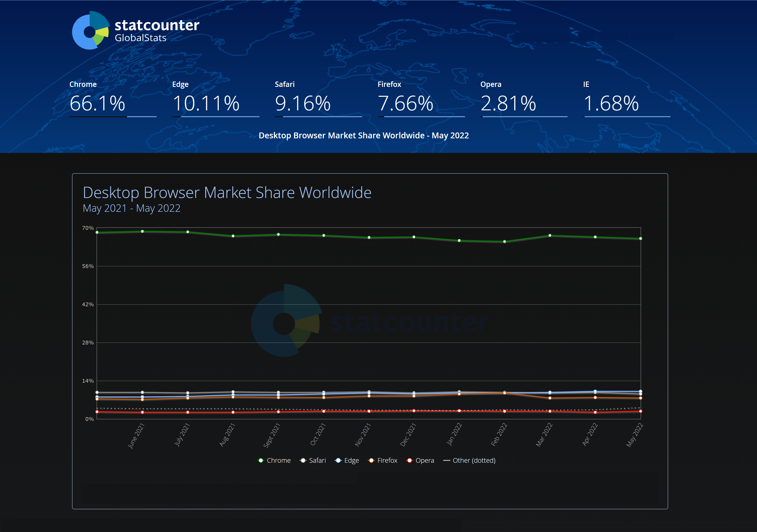Screen dimensions: 757x532
Task: Click chart title Desktop Browser Market Share Worldwide
Action: [x=227, y=193]
